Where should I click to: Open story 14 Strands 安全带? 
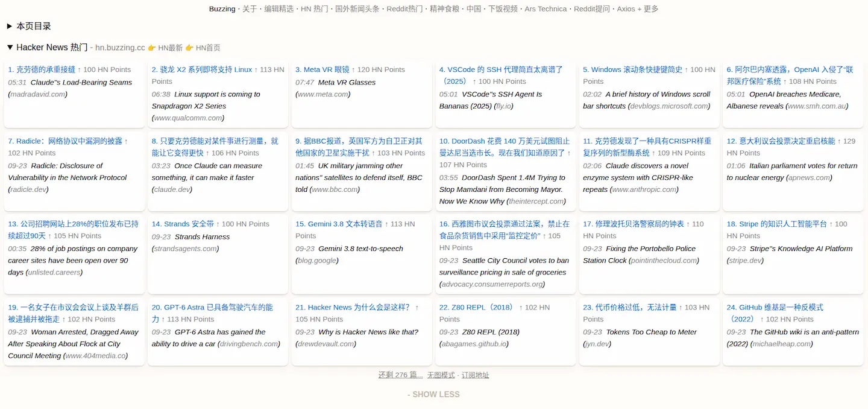pyautogui.click(x=183, y=224)
